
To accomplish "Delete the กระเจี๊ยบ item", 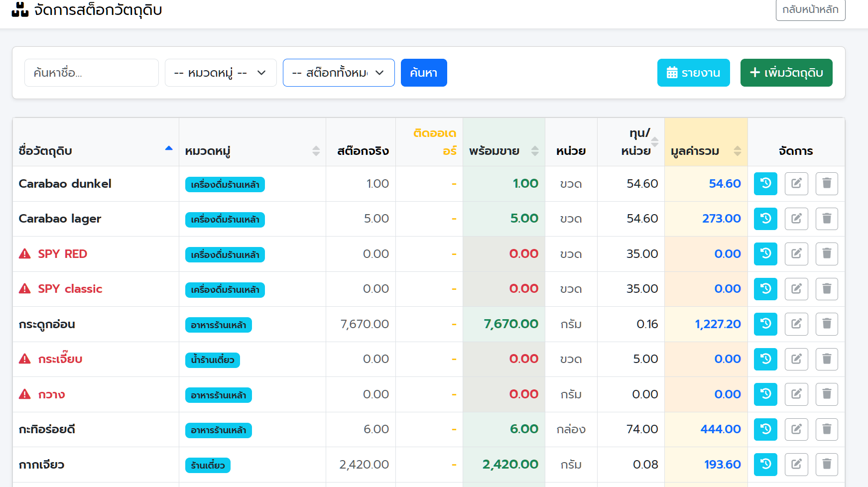I will click(827, 359).
